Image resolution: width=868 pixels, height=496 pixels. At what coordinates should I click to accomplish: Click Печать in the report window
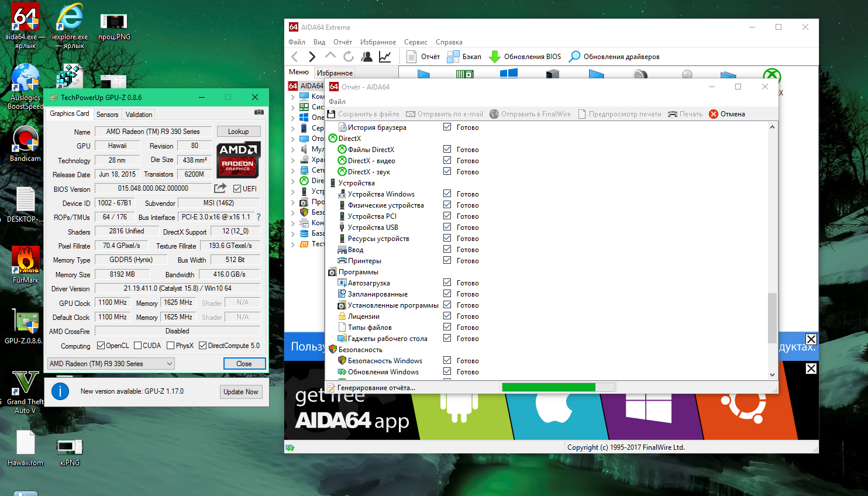686,114
